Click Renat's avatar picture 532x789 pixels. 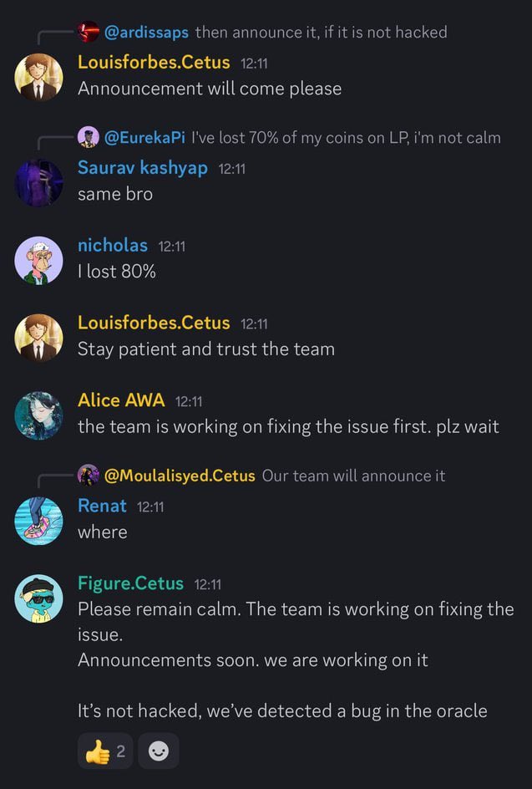pyautogui.click(x=38, y=521)
